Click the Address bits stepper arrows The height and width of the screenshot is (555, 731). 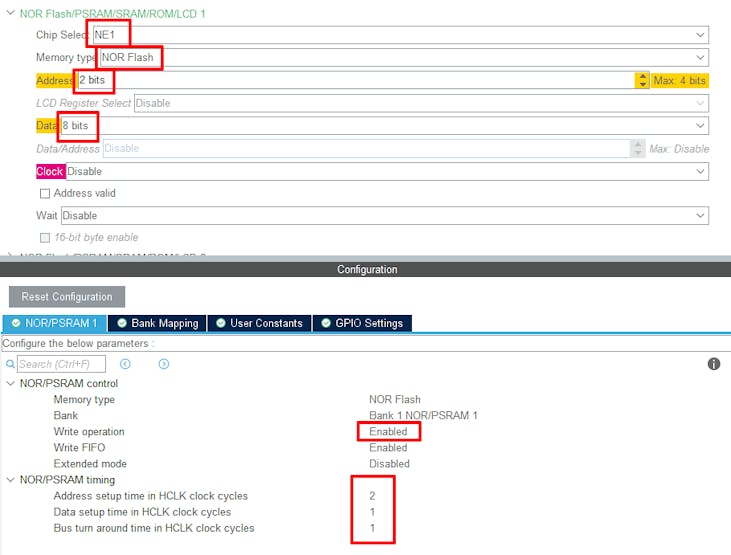click(x=642, y=80)
